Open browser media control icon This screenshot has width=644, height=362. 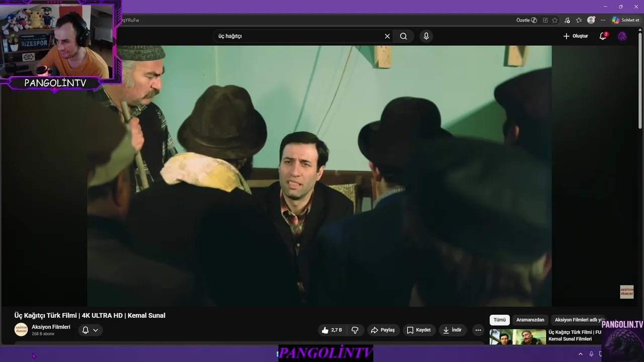567,20
